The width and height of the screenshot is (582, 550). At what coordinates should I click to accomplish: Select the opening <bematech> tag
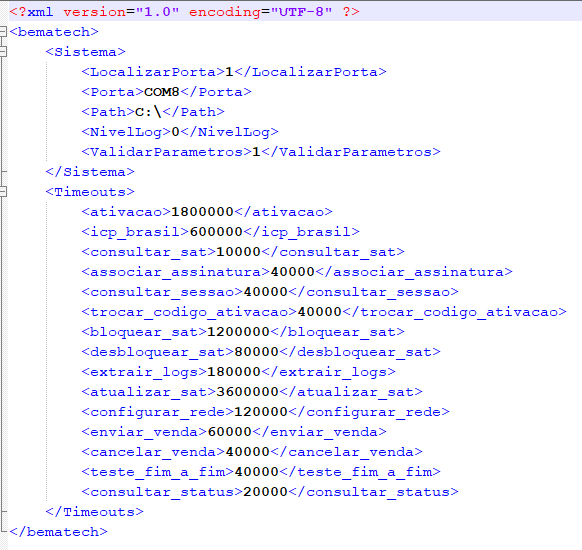pyautogui.click(x=54, y=32)
